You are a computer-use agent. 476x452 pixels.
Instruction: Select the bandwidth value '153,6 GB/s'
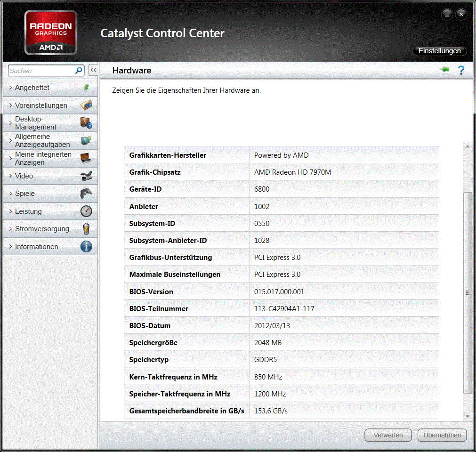(271, 411)
